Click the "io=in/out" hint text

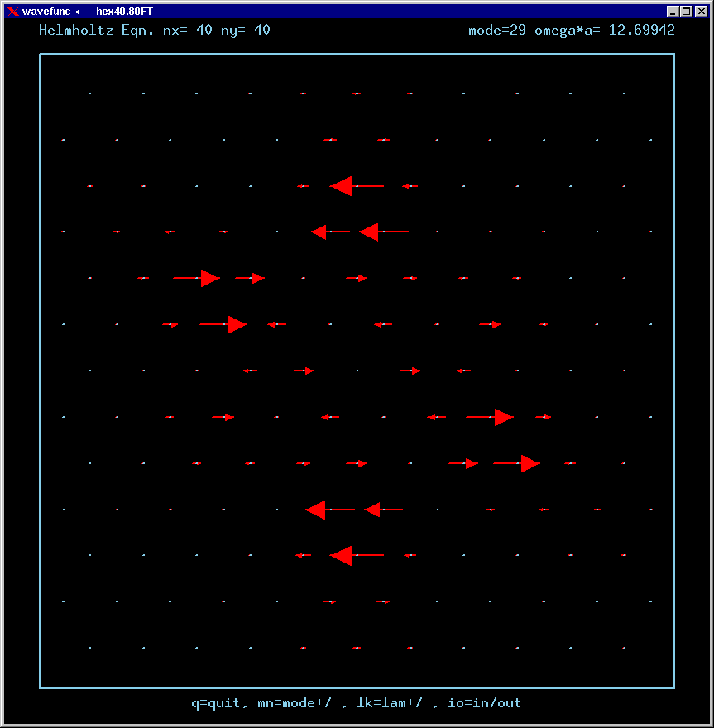[x=485, y=703]
